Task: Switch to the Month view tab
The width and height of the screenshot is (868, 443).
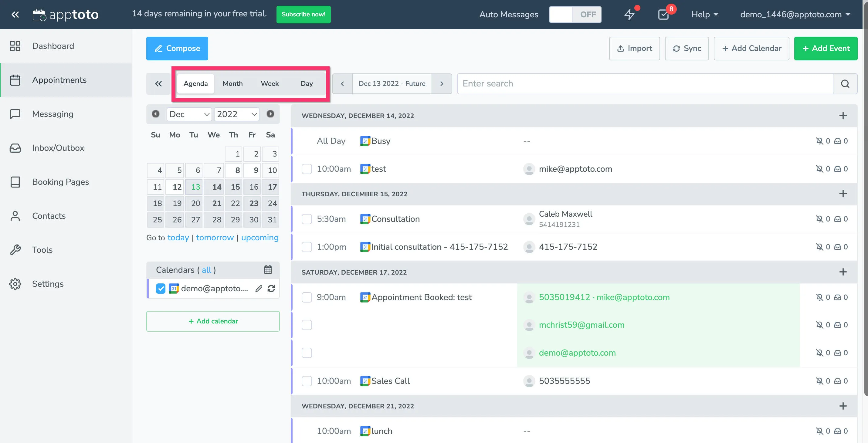Action: 232,83
